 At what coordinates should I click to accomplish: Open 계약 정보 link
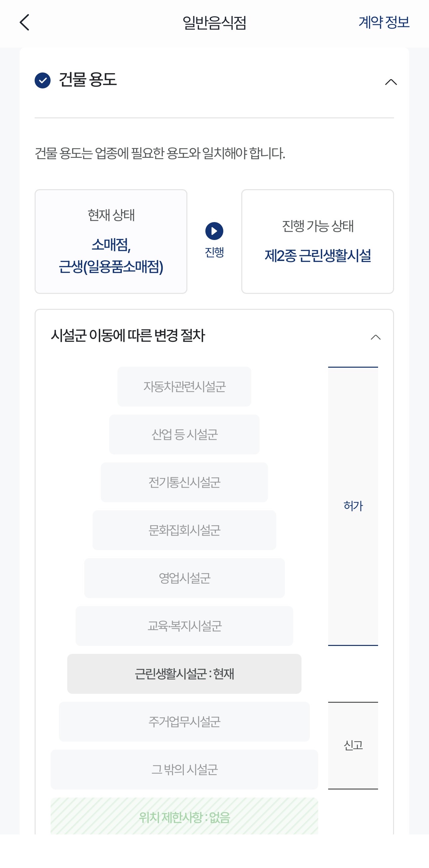(x=384, y=22)
